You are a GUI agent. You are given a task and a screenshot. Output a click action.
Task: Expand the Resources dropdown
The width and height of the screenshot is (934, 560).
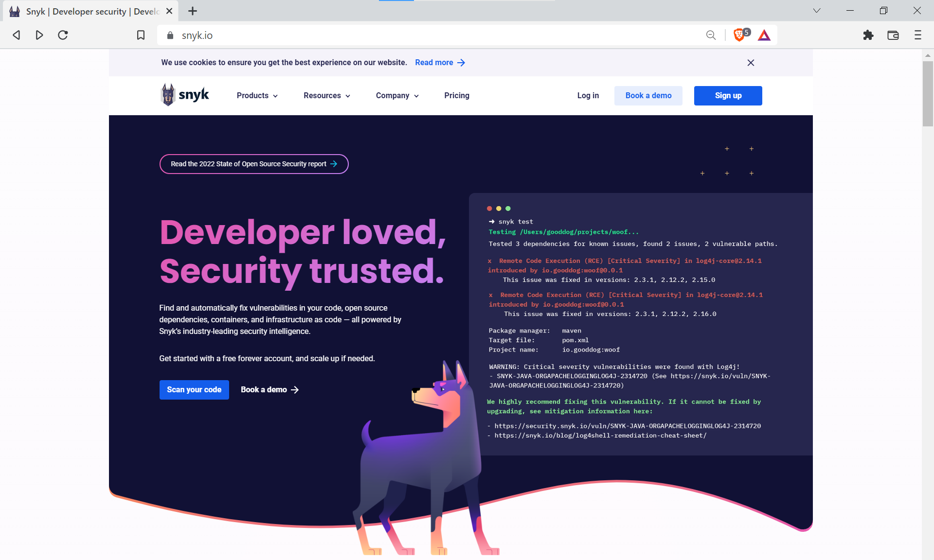click(x=326, y=95)
